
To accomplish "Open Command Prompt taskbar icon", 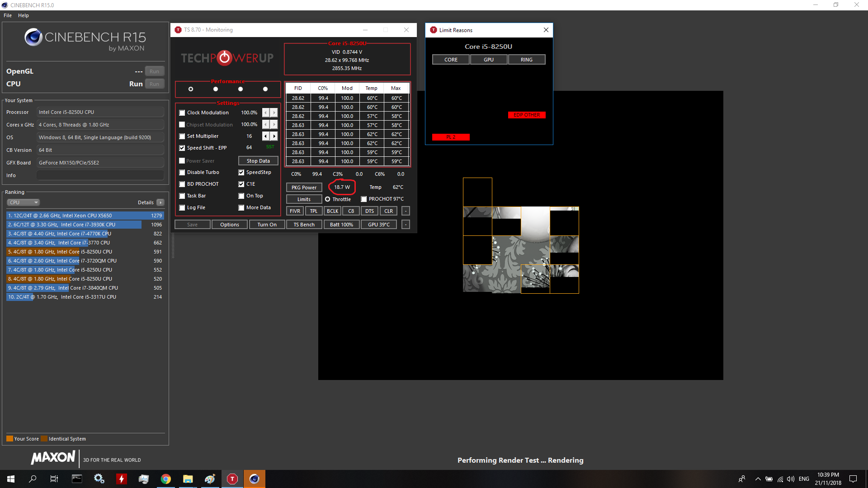I will (77, 479).
